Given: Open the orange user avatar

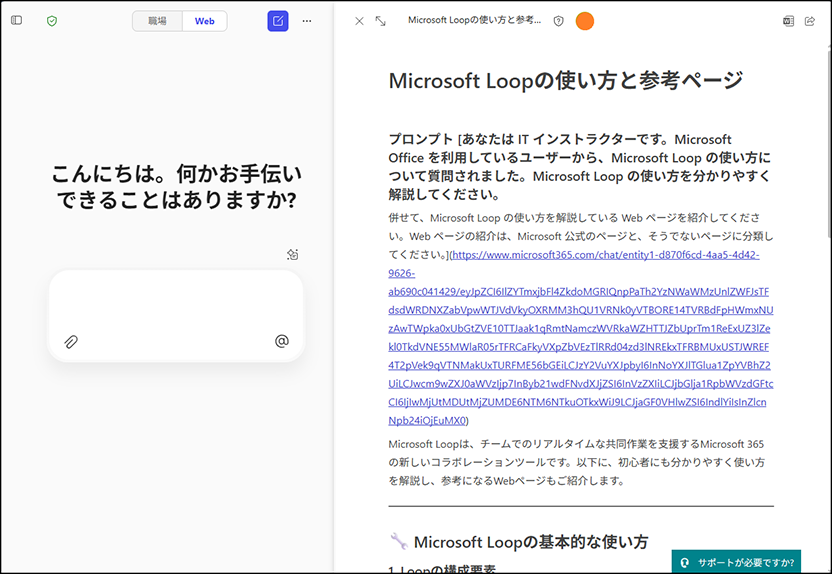Looking at the screenshot, I should (x=585, y=21).
